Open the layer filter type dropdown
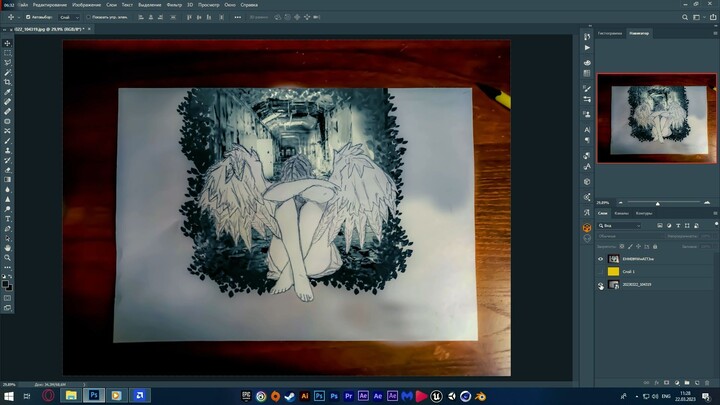The width and height of the screenshot is (720, 405). point(622,226)
